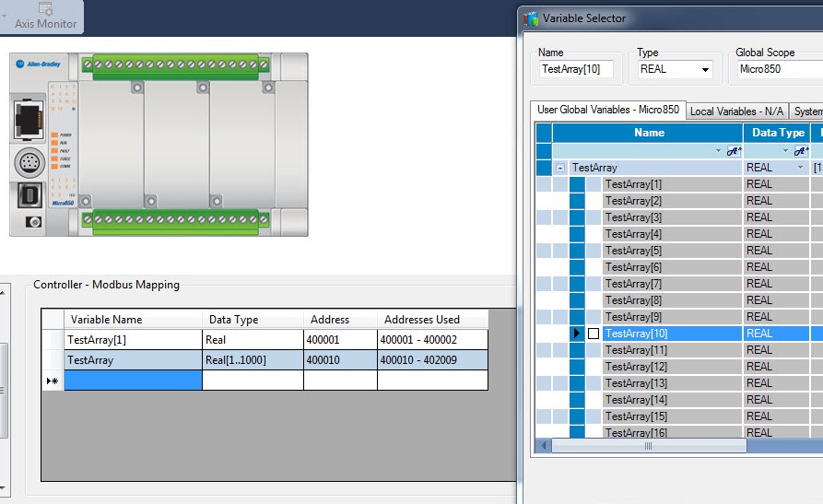Click the horizontal scrollbar thumb in Variable Selector
823x504 pixels.
(649, 446)
